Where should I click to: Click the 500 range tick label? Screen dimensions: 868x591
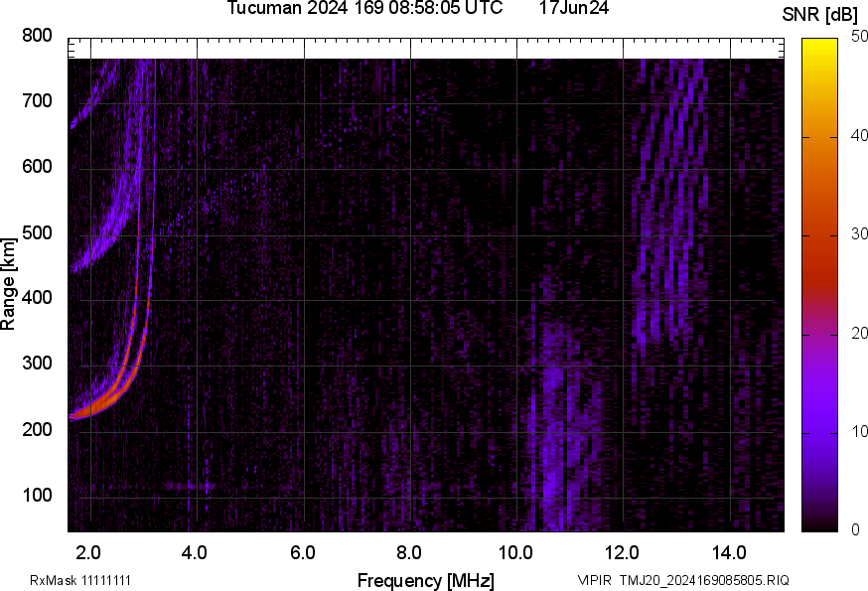37,232
